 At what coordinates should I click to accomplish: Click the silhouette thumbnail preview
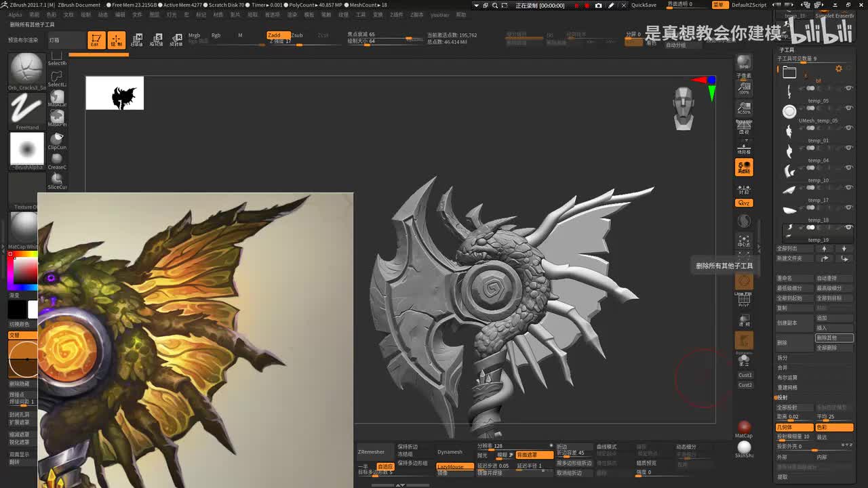[115, 93]
